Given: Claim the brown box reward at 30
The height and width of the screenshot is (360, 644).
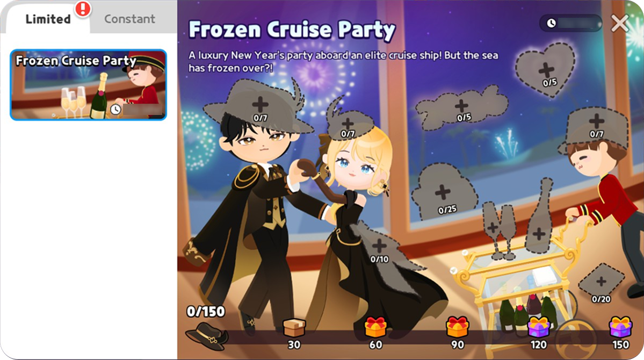Looking at the screenshot, I should (x=294, y=328).
